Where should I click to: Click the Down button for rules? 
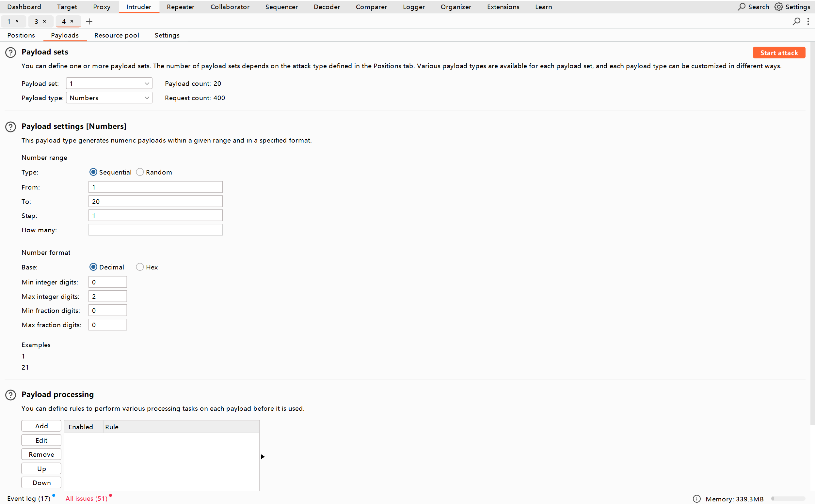(x=41, y=483)
